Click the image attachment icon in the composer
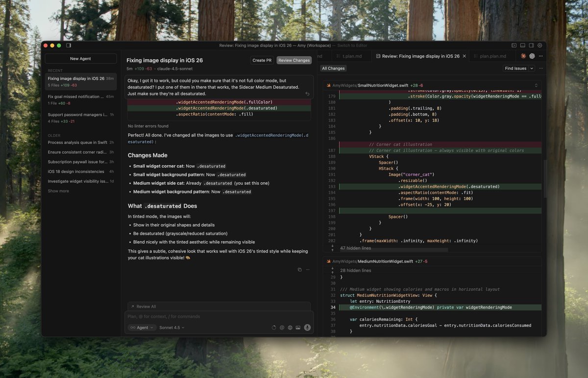588x378 pixels. pos(298,328)
